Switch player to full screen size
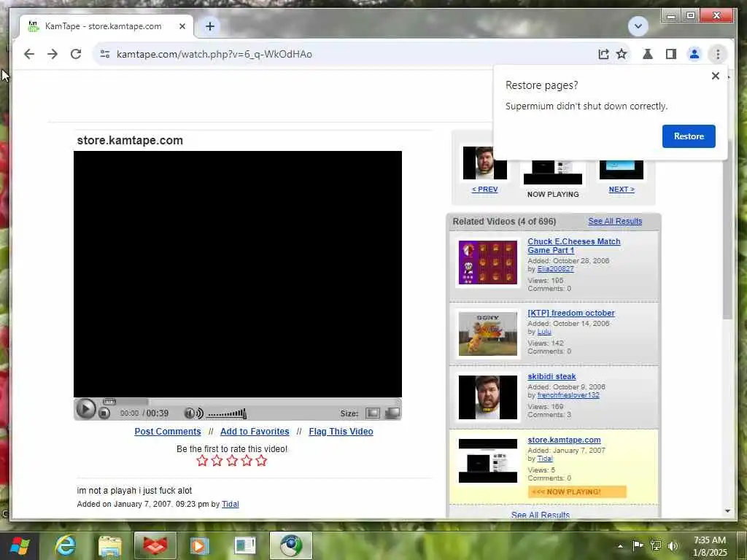 (392, 413)
